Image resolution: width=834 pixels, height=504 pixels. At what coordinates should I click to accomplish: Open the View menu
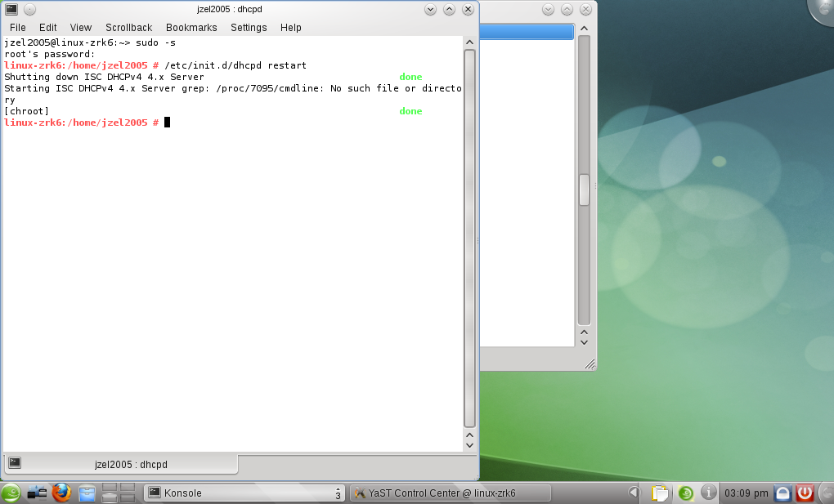click(x=81, y=28)
